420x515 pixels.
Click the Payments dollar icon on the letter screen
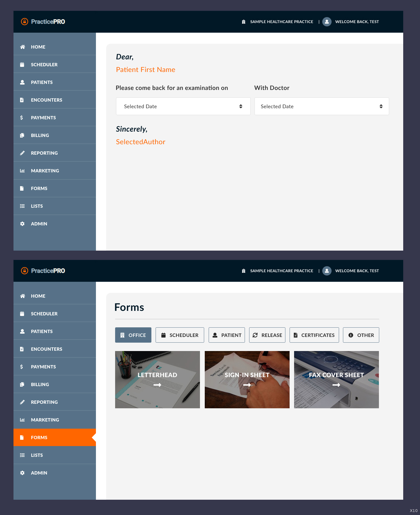(x=22, y=118)
